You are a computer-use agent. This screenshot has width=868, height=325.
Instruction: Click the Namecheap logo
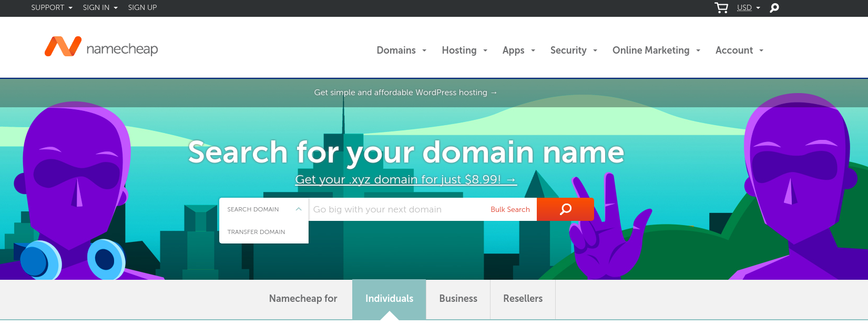101,47
